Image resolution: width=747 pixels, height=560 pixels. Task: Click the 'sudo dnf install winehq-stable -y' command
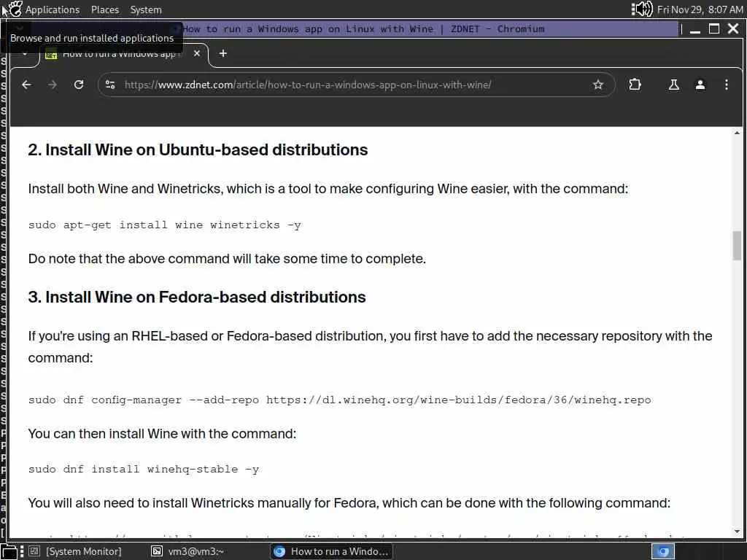(x=144, y=469)
